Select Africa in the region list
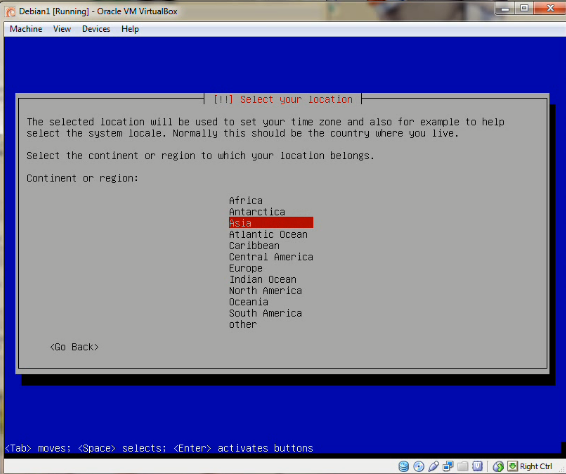This screenshot has width=566, height=474. [246, 200]
